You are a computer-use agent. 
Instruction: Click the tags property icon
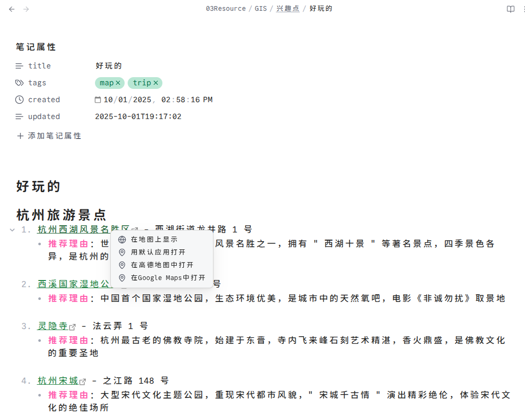click(x=19, y=83)
